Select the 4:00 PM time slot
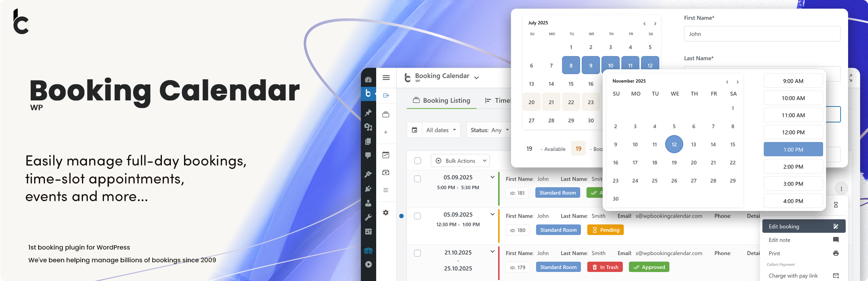Image resolution: width=868 pixels, height=281 pixels. (x=793, y=201)
